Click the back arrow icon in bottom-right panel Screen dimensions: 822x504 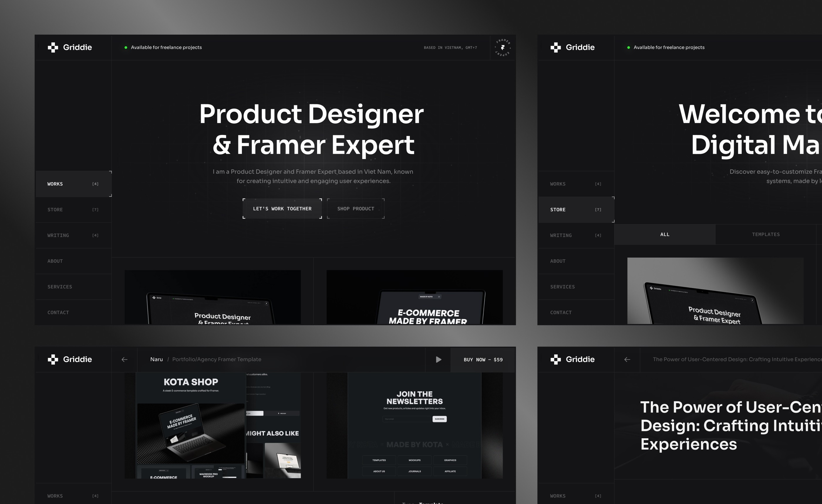point(627,359)
